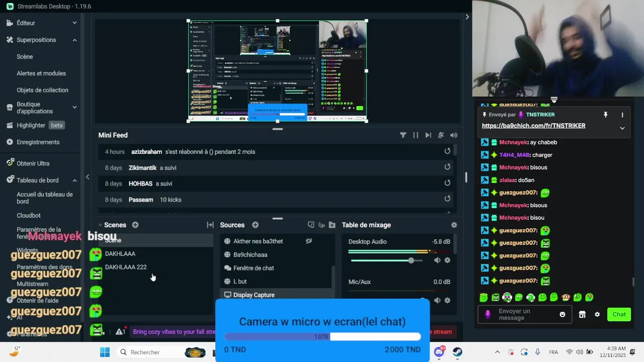Toggle Mini Feed event sounds mute icon
The image size is (644, 362).
tap(441, 135)
